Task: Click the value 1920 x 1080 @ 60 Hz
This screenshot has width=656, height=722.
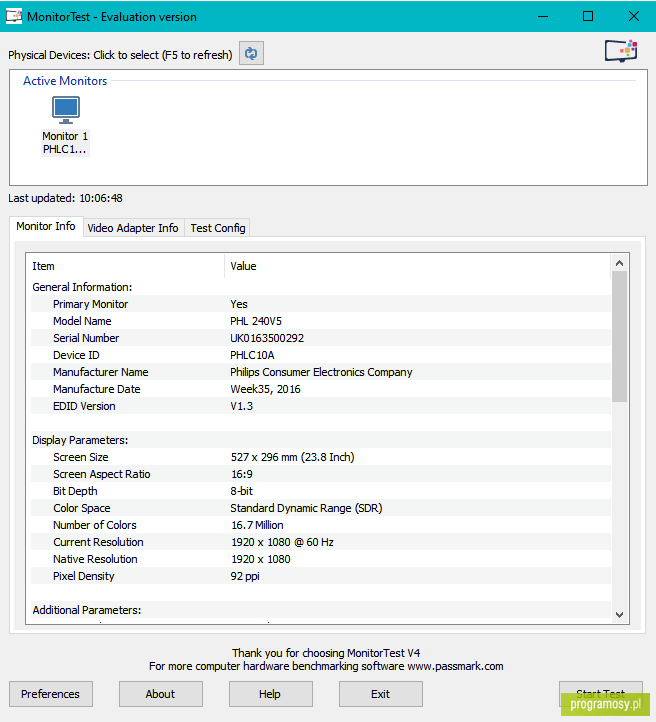Action: [x=282, y=542]
